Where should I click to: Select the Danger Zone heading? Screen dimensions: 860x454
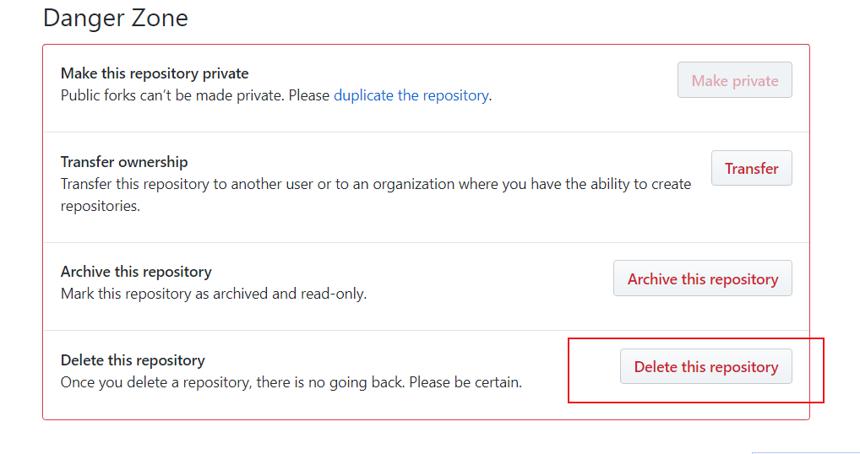116,18
